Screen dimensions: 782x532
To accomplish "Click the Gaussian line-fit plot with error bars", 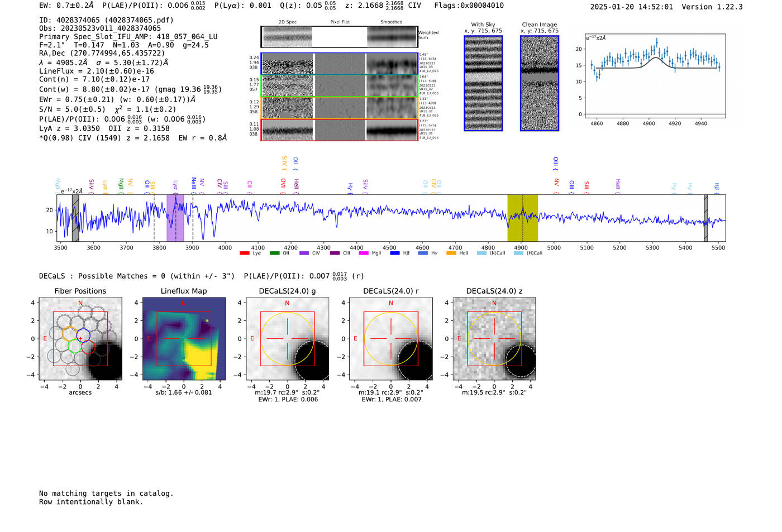I will (x=655, y=76).
